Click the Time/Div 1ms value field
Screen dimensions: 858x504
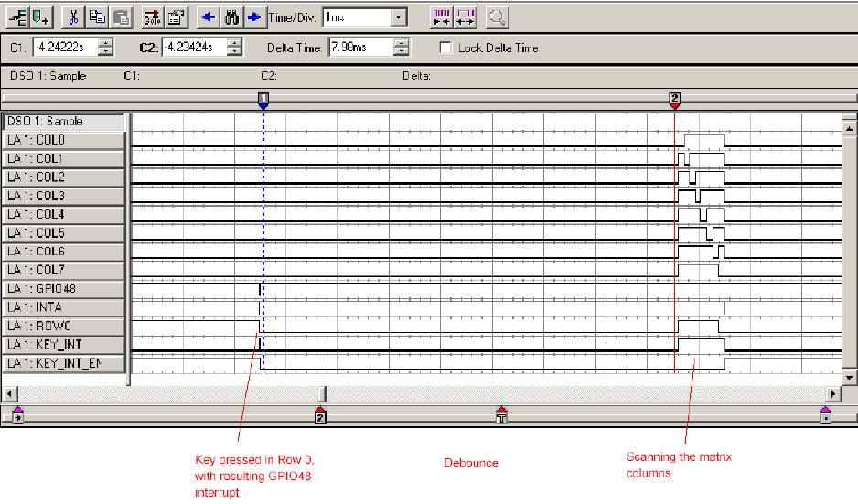(358, 17)
